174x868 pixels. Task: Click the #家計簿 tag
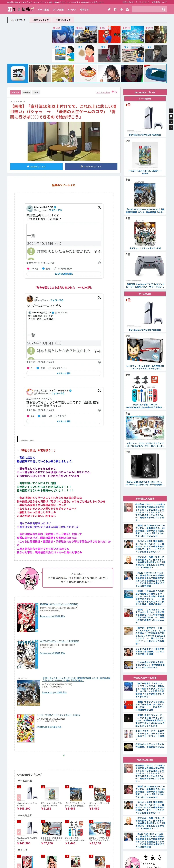pyautogui.click(x=26, y=92)
